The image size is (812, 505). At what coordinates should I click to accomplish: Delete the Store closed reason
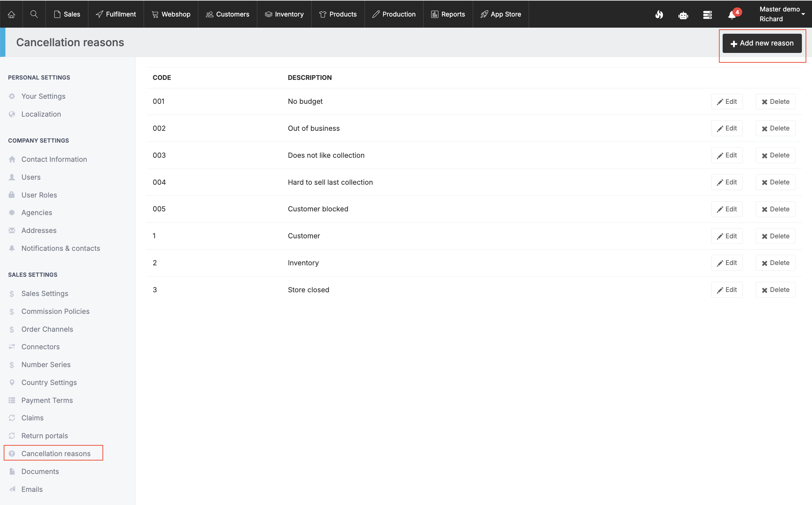775,290
